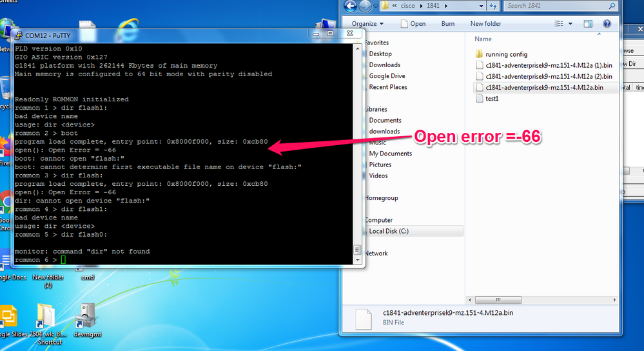Open recent locations dropdown beside Forward arrow

point(375,6)
